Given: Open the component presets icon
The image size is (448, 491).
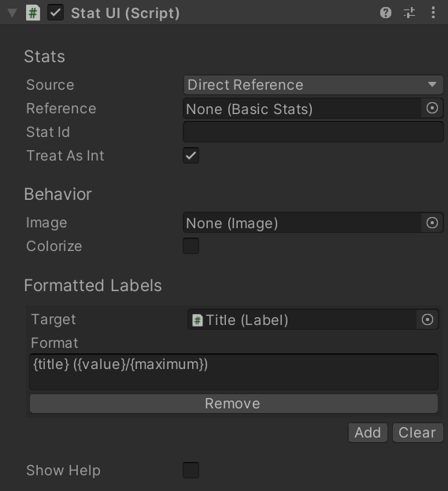Looking at the screenshot, I should click(409, 13).
